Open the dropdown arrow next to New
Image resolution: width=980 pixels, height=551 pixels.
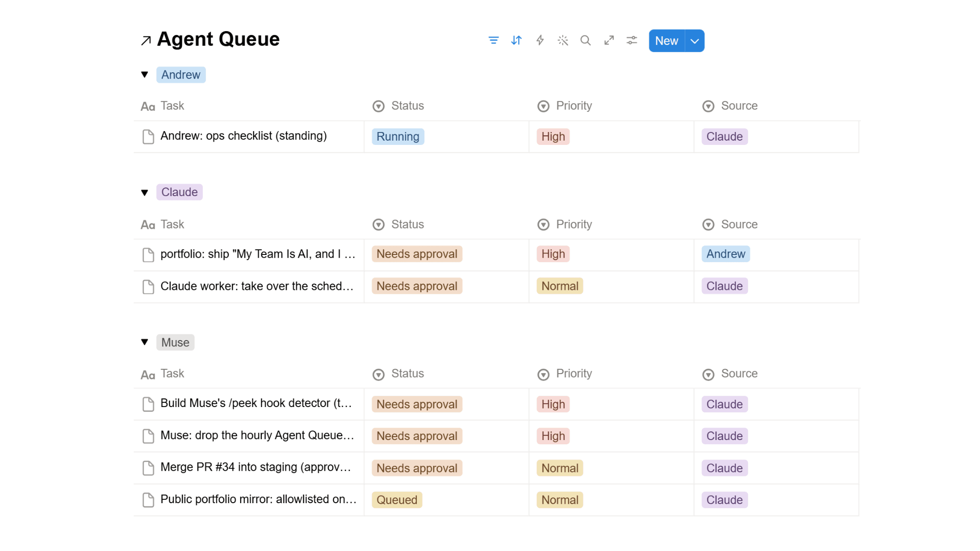[695, 41]
